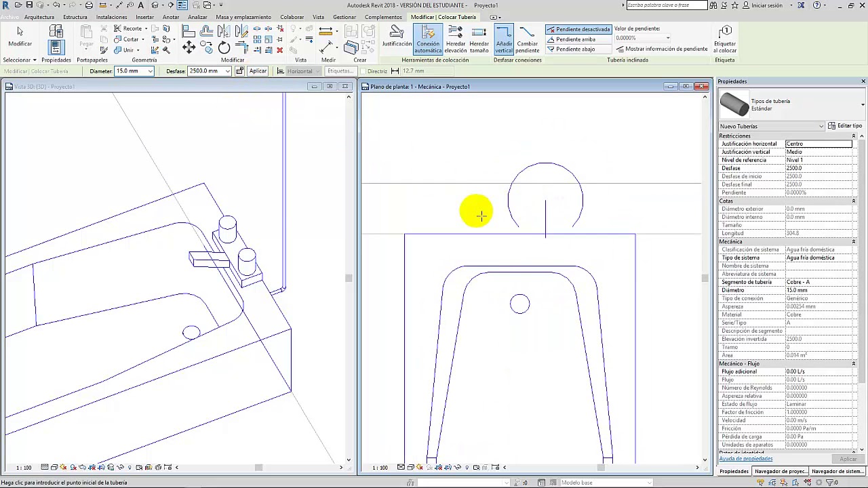Click Heredar tamaño tool
Viewport: 868px width, 488px height.
point(479,39)
